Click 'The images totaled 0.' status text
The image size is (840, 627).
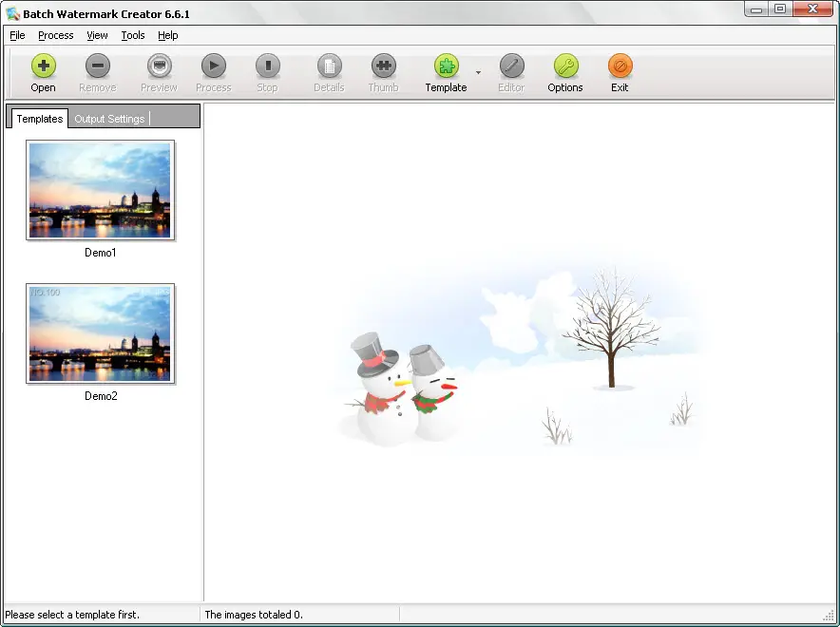(254, 615)
